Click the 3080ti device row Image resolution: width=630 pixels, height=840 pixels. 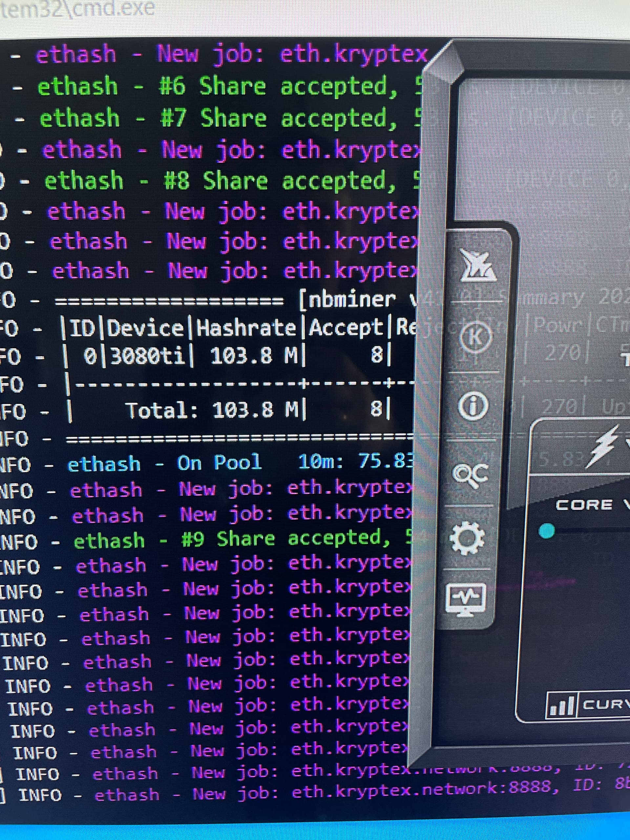click(147, 357)
